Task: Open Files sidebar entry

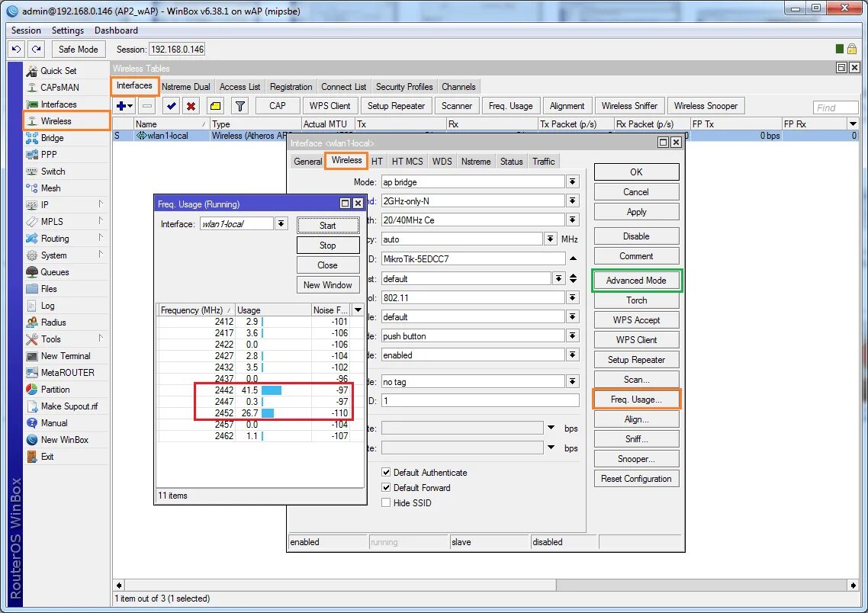Action: [49, 289]
